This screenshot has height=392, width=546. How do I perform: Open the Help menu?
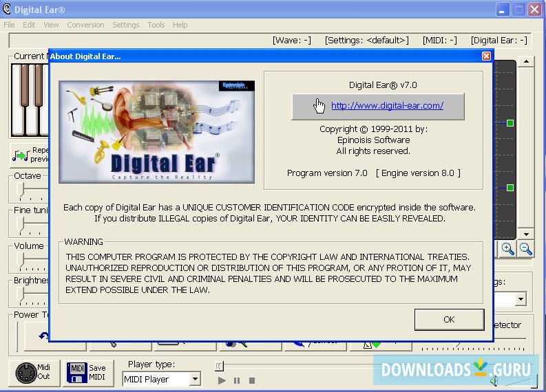coord(180,25)
